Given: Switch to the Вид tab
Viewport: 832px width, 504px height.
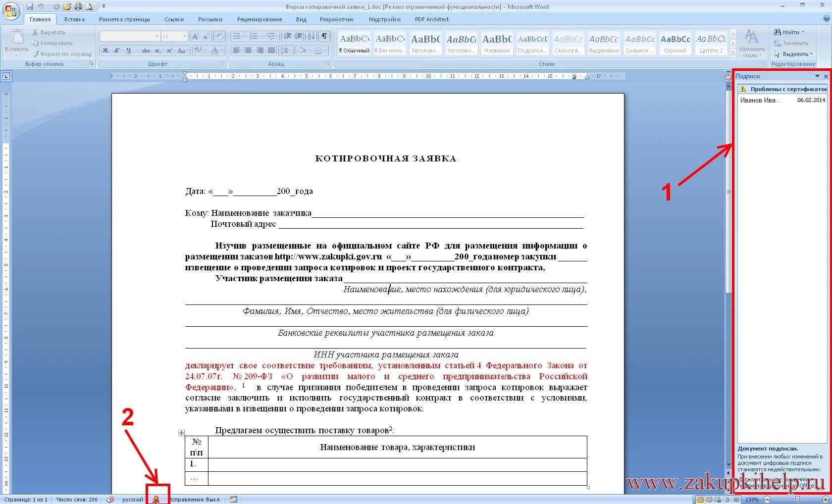Looking at the screenshot, I should click(301, 19).
